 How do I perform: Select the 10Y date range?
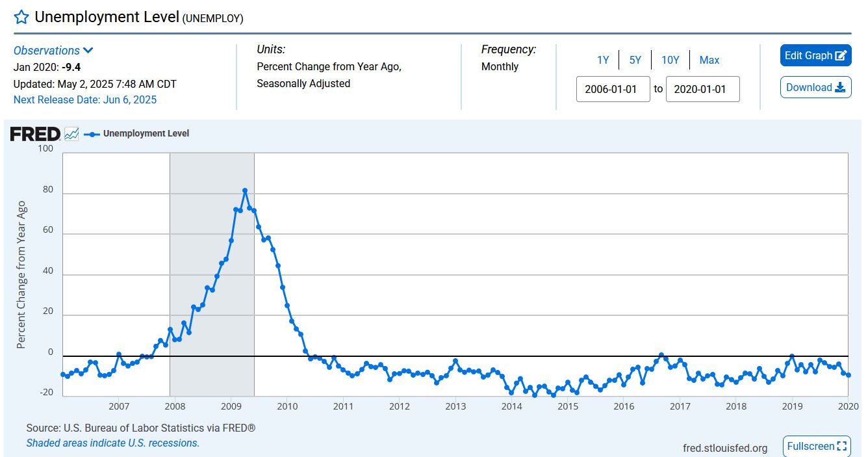point(670,60)
